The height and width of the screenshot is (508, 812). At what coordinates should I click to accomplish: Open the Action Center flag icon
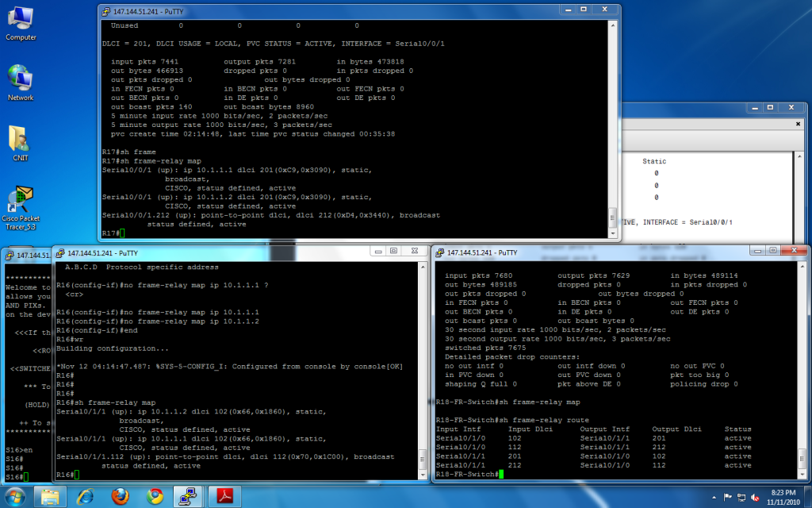[727, 497]
